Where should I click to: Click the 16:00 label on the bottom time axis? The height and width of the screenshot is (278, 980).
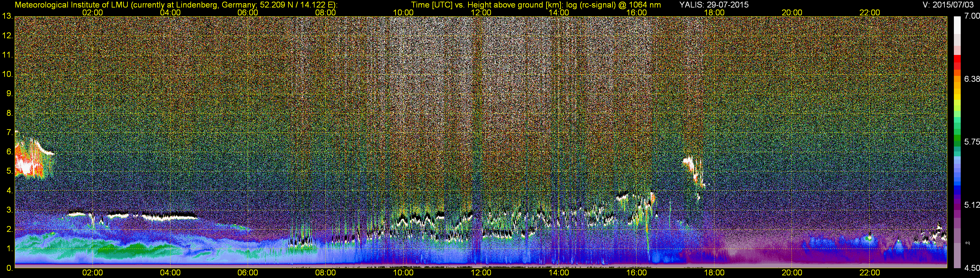636,273
